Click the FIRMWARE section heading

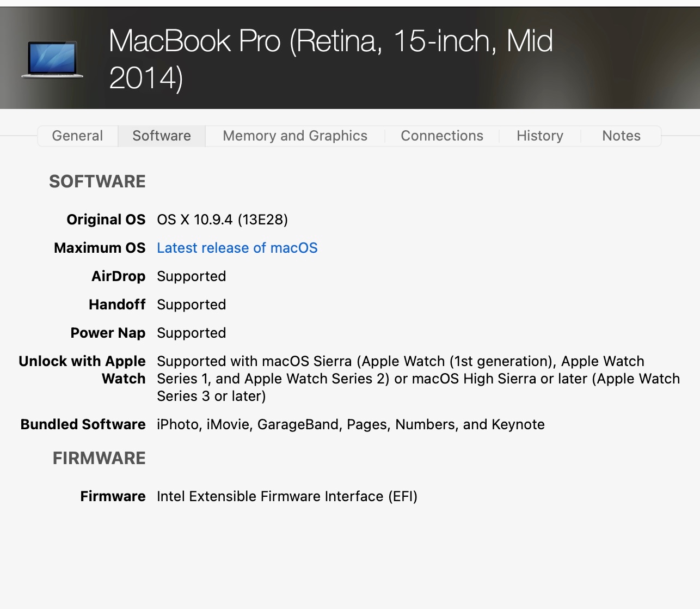99,458
